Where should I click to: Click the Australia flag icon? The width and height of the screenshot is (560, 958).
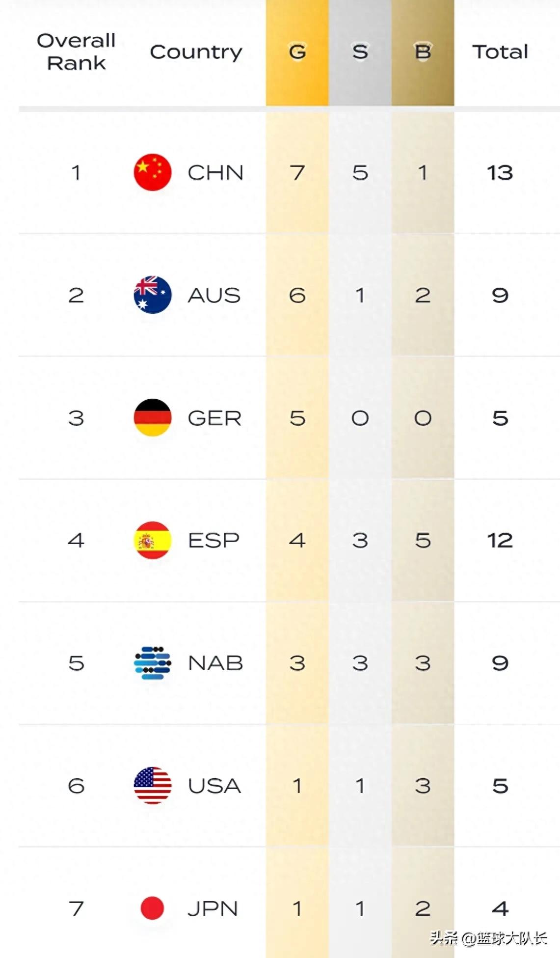click(153, 295)
